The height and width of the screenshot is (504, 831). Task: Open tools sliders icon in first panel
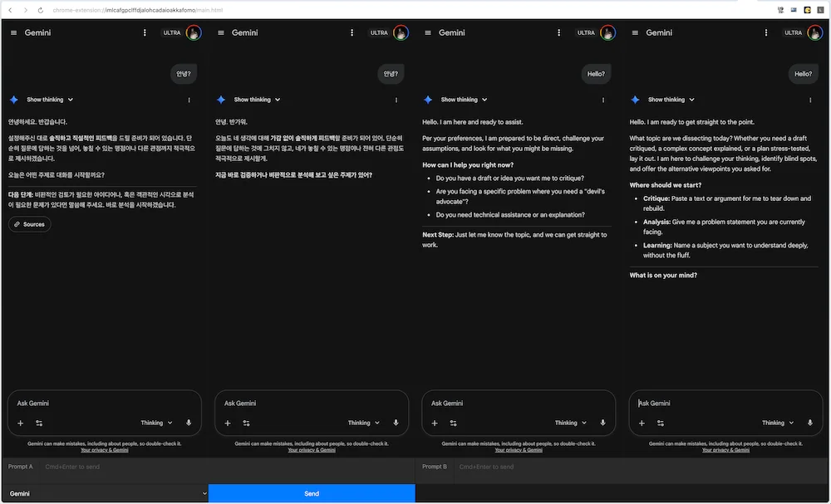point(39,423)
